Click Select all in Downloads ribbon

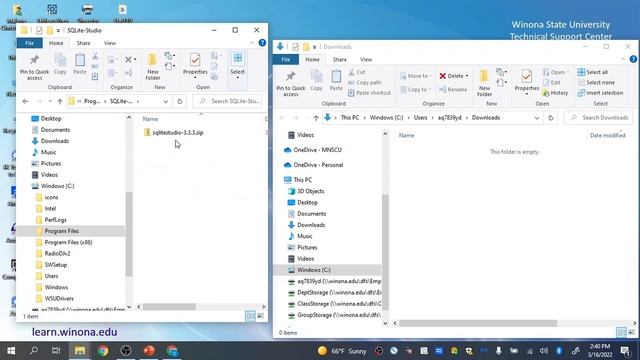(x=593, y=72)
